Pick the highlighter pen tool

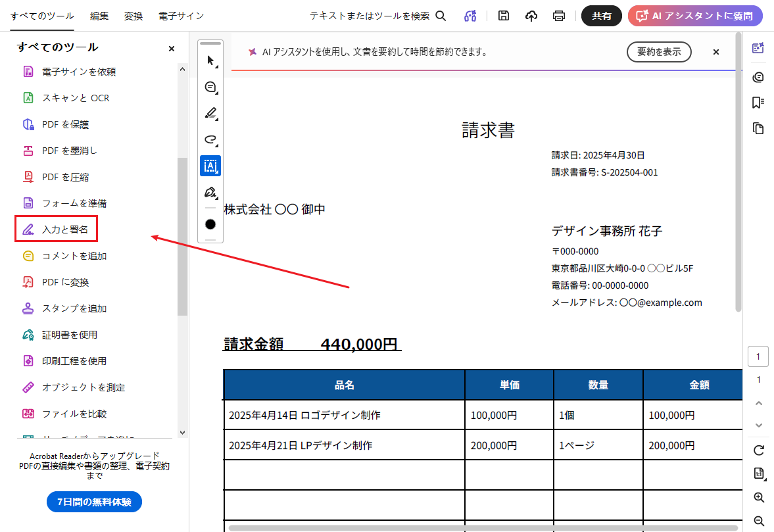click(x=211, y=114)
